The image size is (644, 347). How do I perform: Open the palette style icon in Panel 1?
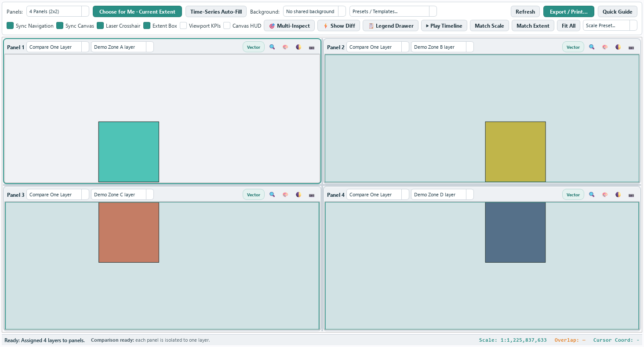click(x=285, y=47)
